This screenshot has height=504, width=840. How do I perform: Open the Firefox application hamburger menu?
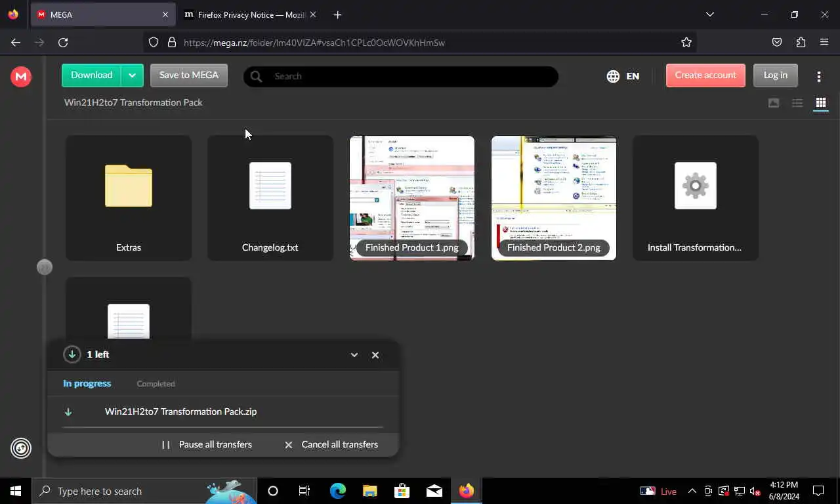(824, 43)
